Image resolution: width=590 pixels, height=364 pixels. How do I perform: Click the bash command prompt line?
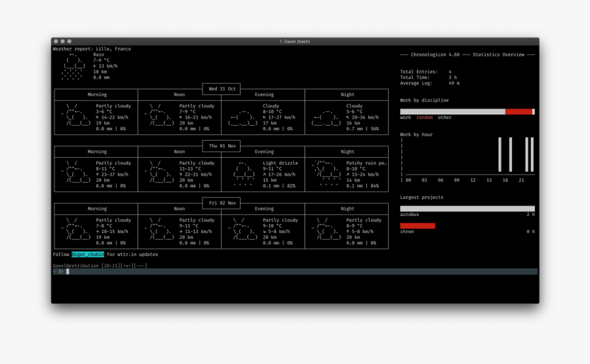(x=295, y=271)
